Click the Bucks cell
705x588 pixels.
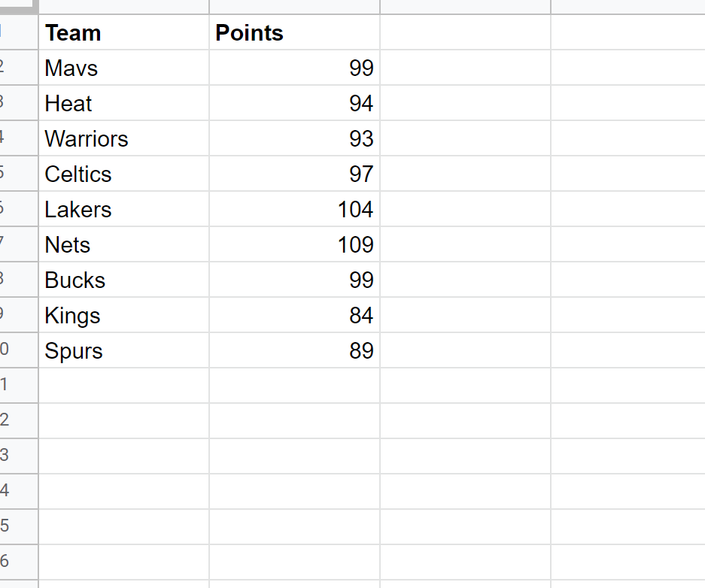click(x=123, y=280)
